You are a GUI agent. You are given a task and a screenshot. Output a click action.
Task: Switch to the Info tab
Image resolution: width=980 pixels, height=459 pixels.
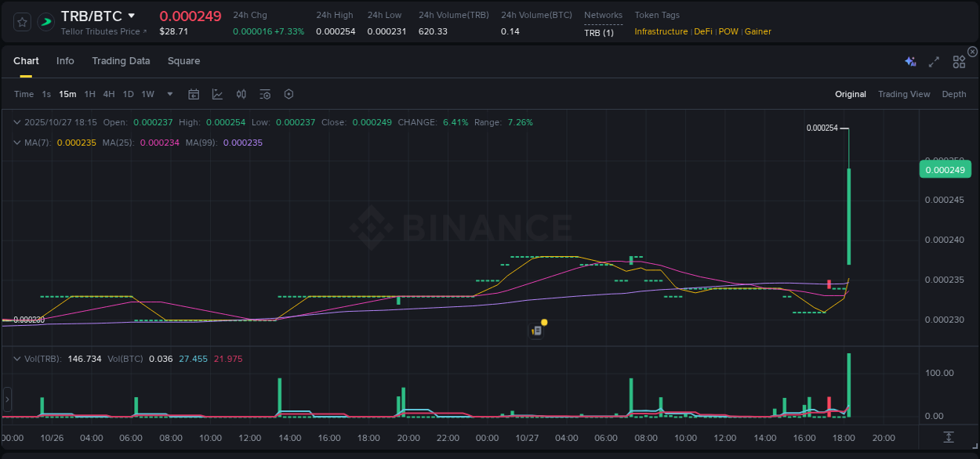click(x=65, y=61)
